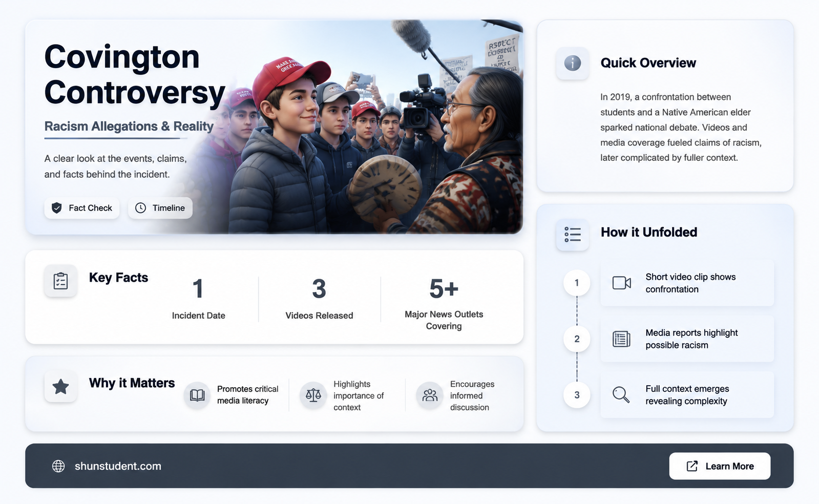Click the '3' statistic above Videos Released
This screenshot has height=504, width=819.
click(319, 289)
